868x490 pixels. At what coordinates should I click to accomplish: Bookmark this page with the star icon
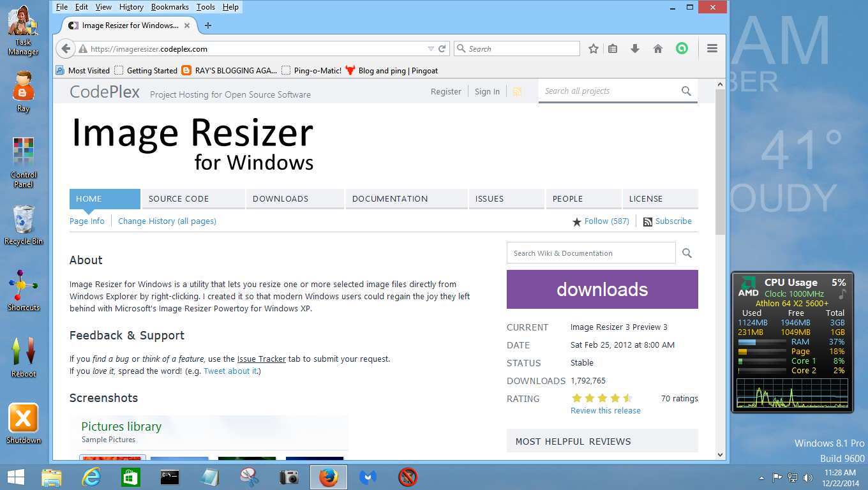tap(594, 48)
